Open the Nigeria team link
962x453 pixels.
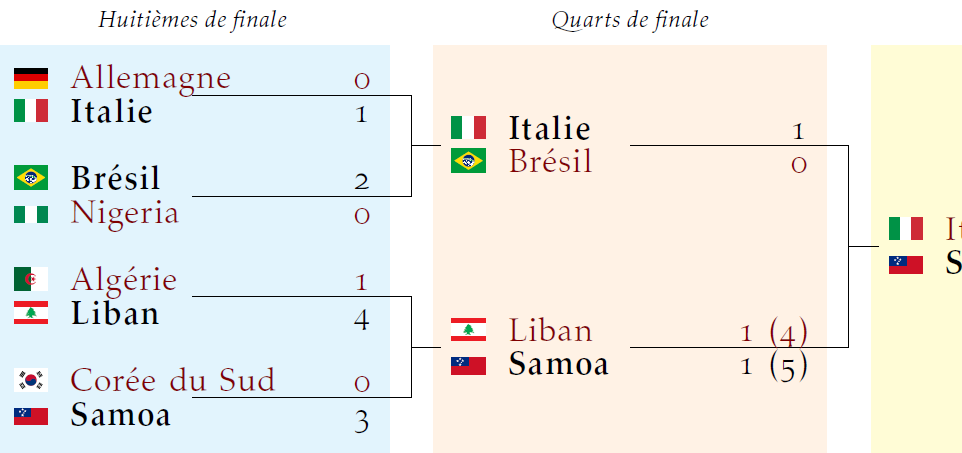pyautogui.click(x=125, y=213)
